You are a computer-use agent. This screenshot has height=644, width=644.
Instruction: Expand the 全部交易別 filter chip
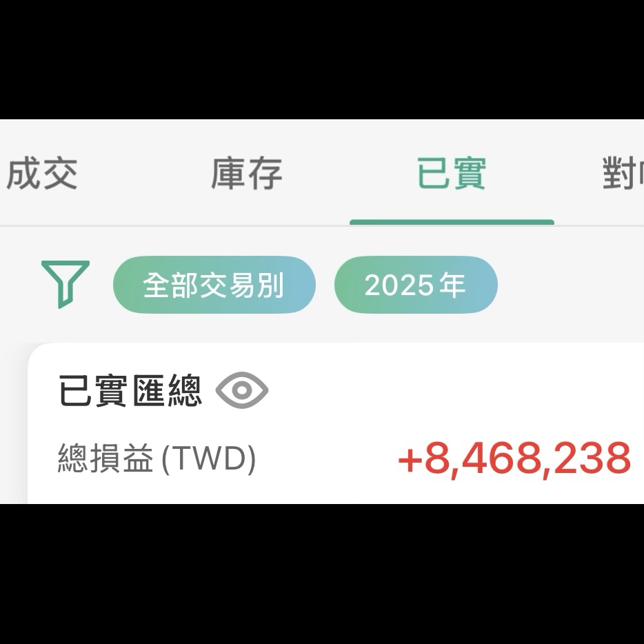[x=214, y=285]
